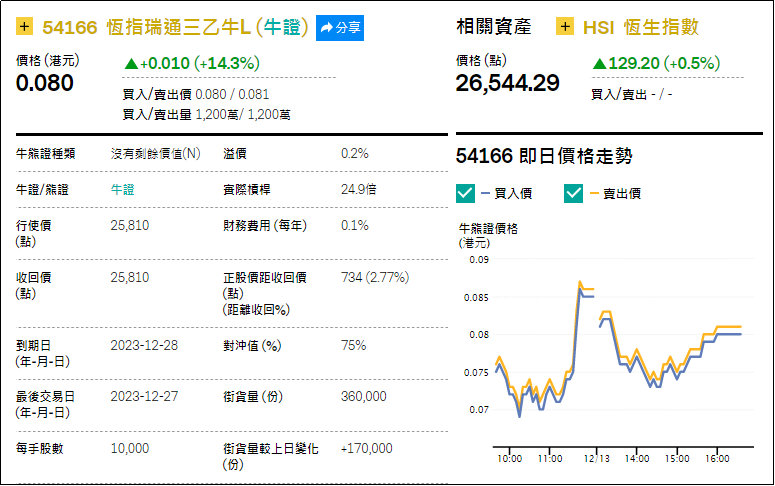
Task: Click the yellow plus icon beside HSI
Action: pyautogui.click(x=565, y=26)
